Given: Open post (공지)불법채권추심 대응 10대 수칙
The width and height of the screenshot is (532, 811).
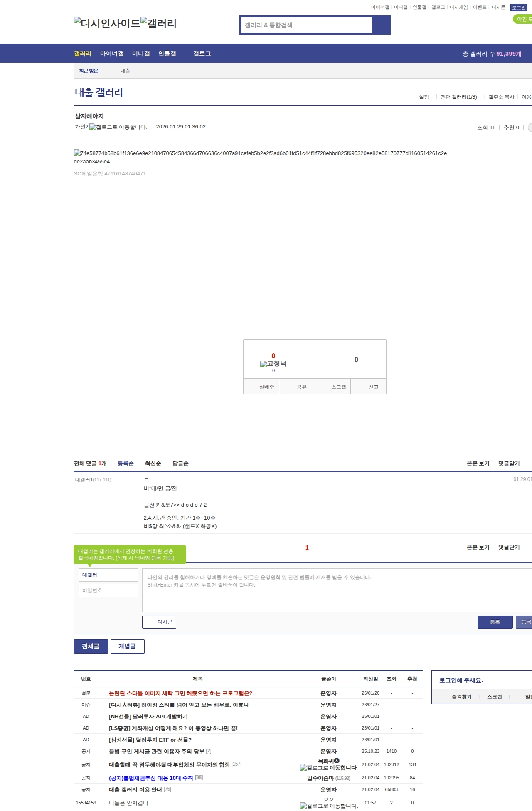Looking at the screenshot, I should pos(151,778).
